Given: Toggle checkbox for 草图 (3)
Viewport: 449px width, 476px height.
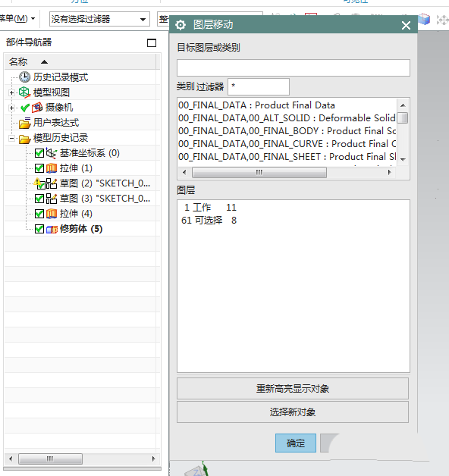Looking at the screenshot, I should [39, 199].
